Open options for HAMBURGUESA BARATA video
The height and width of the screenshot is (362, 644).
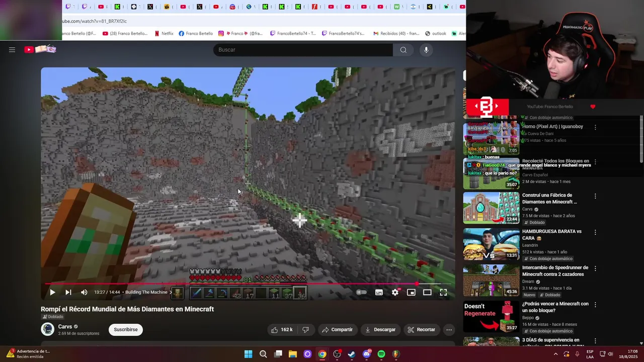pos(595,232)
